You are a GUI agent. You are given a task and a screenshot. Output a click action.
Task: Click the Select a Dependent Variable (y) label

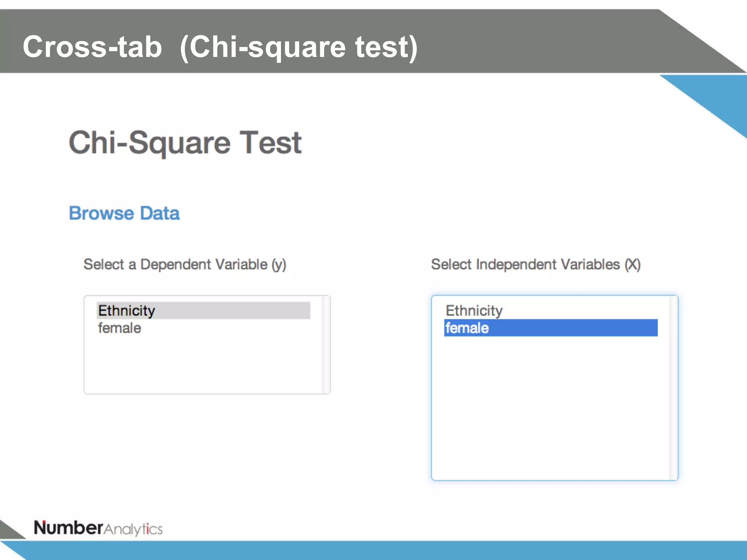185,264
